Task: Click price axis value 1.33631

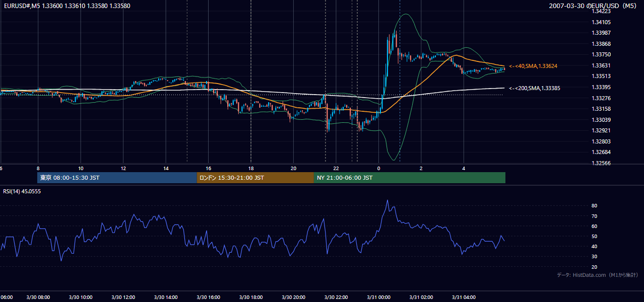Action: (602, 65)
